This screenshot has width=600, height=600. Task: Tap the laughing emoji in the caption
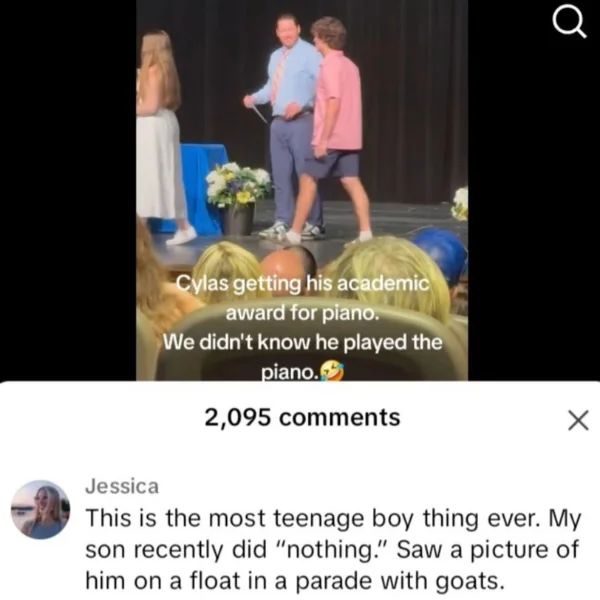[332, 371]
